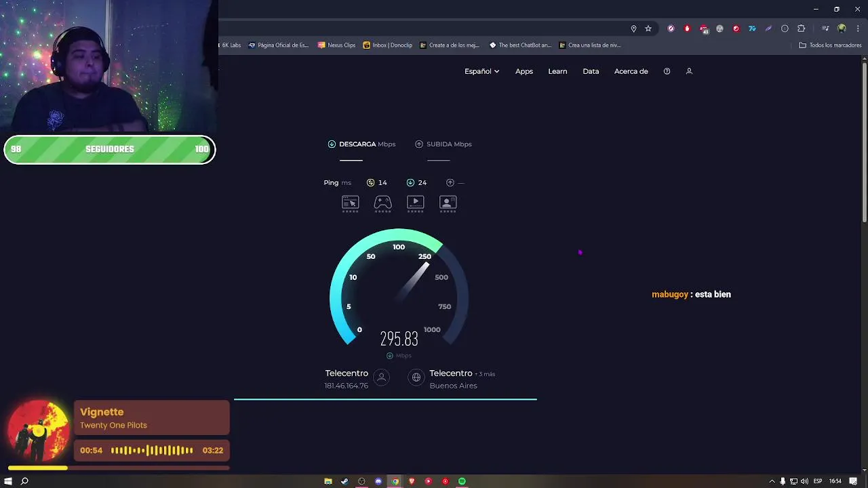Click the Telecentro Buenos Aires server name
Viewport: 868px width, 488px height.
pyautogui.click(x=451, y=373)
